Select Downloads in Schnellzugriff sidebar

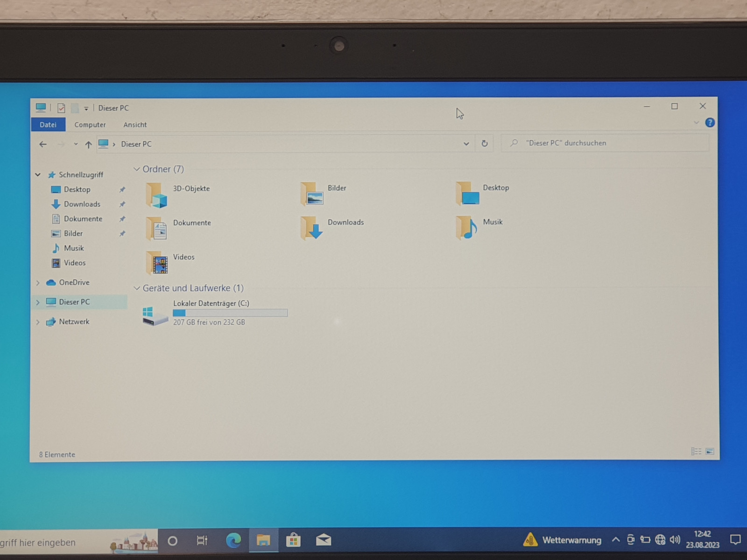coord(82,204)
